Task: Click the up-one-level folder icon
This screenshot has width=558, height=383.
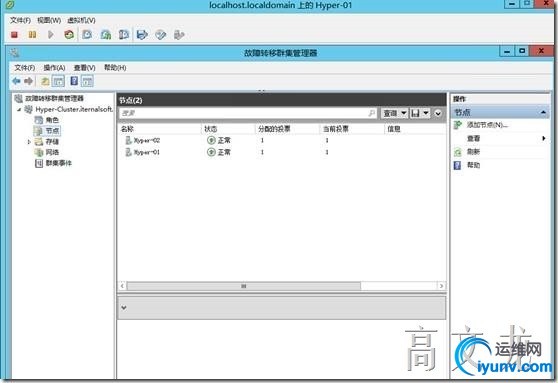Action: (x=45, y=81)
